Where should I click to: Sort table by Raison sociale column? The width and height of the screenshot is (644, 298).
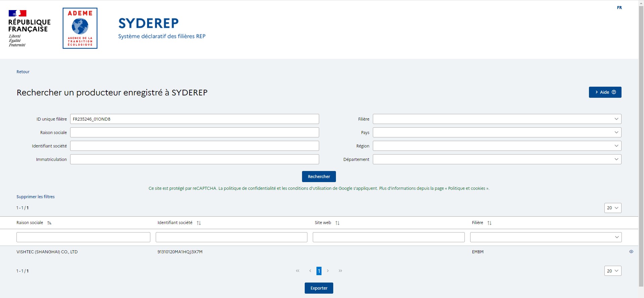(x=49, y=223)
